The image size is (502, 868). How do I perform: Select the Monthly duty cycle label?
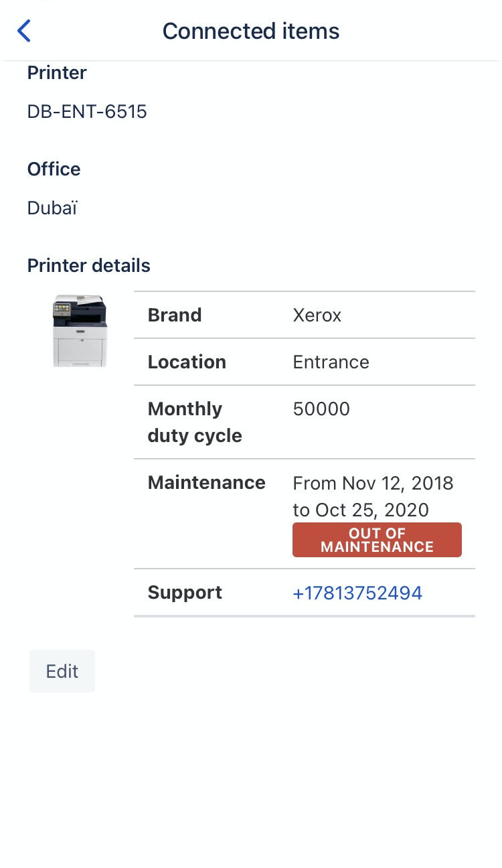[194, 422]
